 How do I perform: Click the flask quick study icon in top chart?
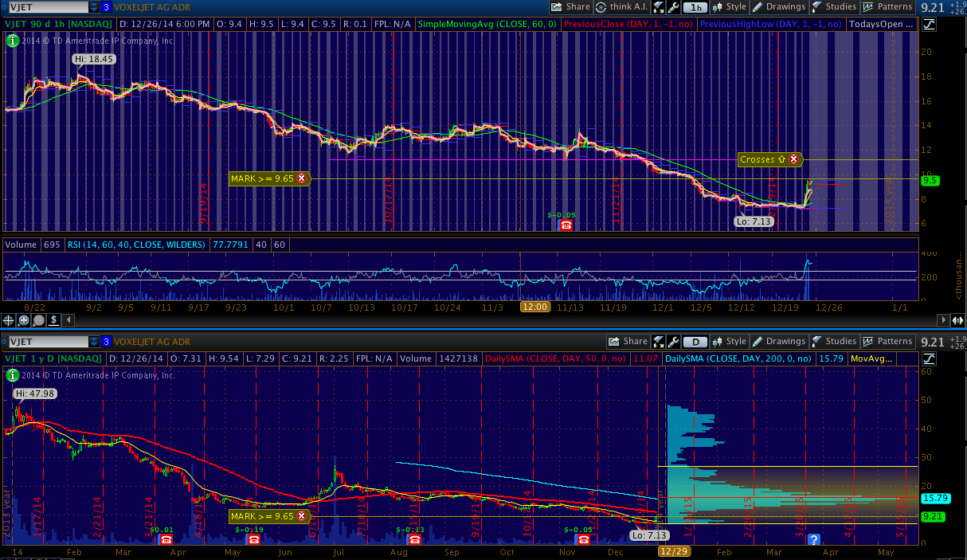(659, 7)
